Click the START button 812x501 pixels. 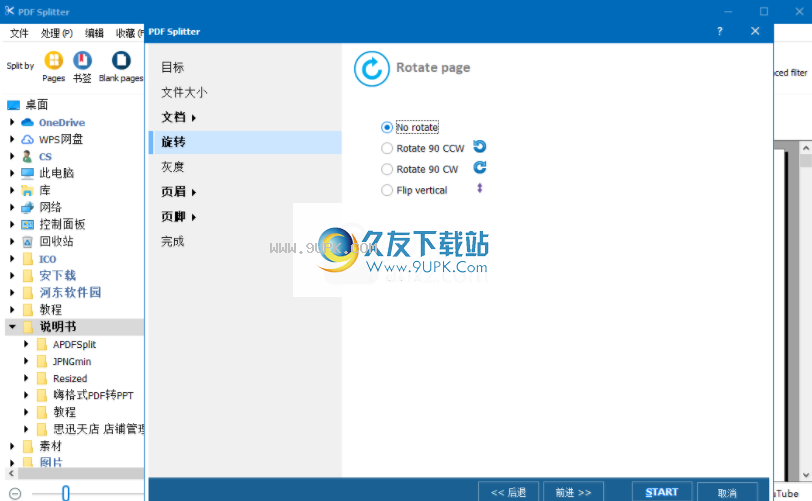(x=662, y=492)
